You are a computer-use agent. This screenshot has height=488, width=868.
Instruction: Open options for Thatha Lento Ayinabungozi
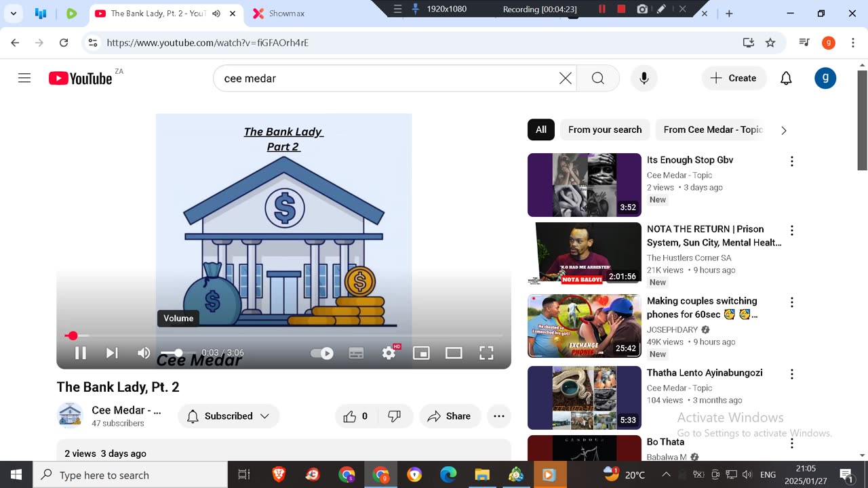click(791, 374)
